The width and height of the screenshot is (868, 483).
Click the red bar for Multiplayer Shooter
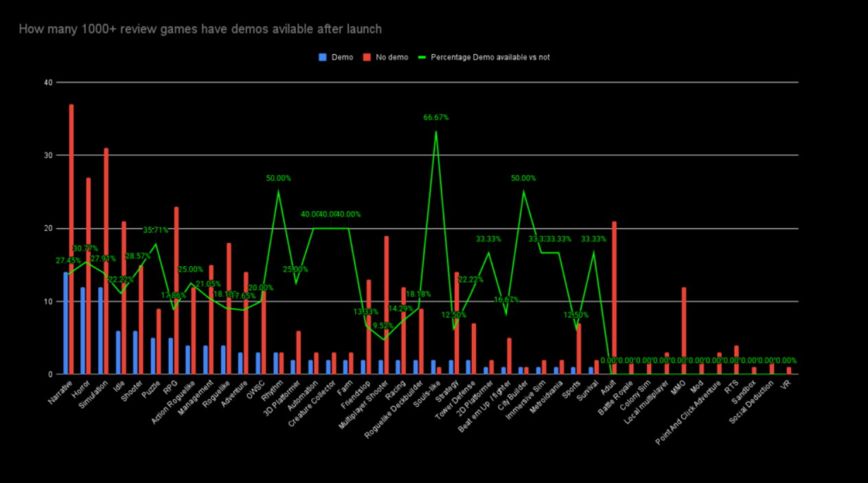(387, 305)
